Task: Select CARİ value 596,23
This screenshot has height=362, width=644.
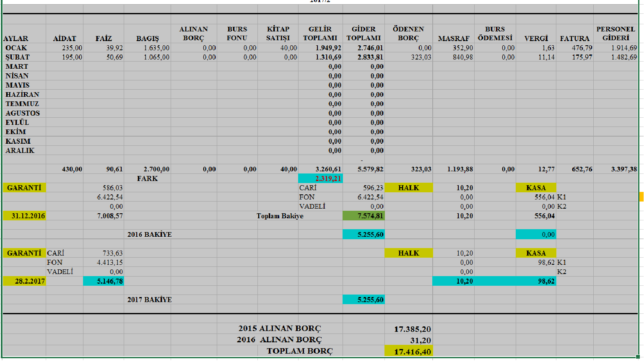Action: pos(364,188)
